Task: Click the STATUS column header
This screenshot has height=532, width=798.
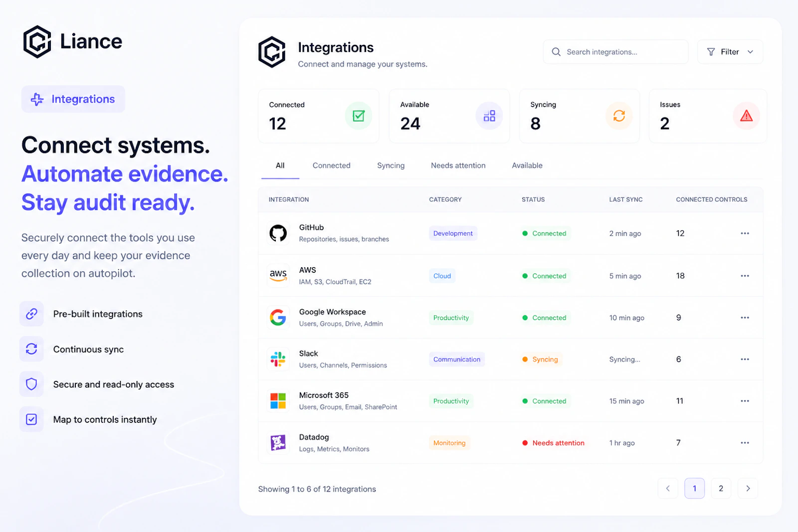Action: point(533,199)
